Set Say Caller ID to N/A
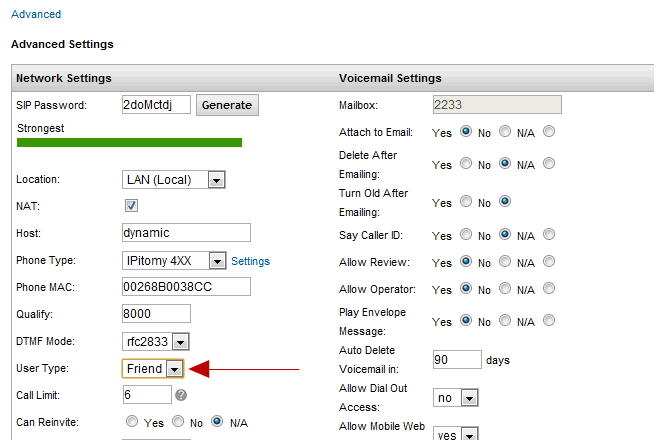The image size is (669, 440). (x=549, y=234)
